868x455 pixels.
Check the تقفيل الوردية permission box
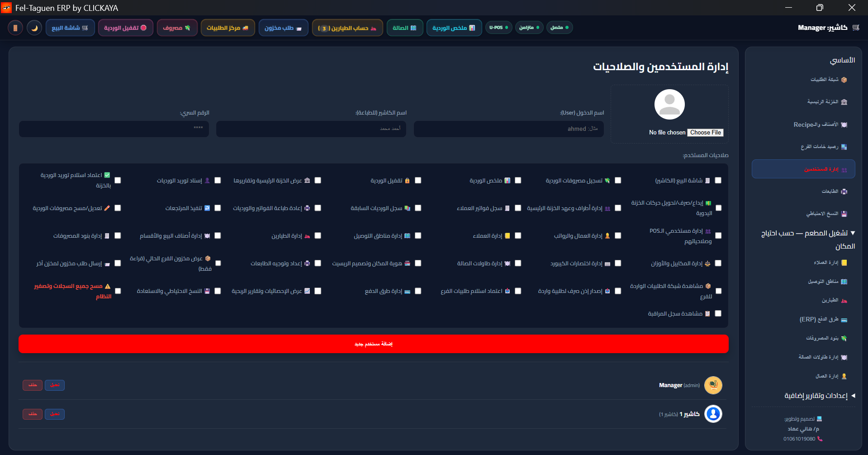(x=418, y=180)
